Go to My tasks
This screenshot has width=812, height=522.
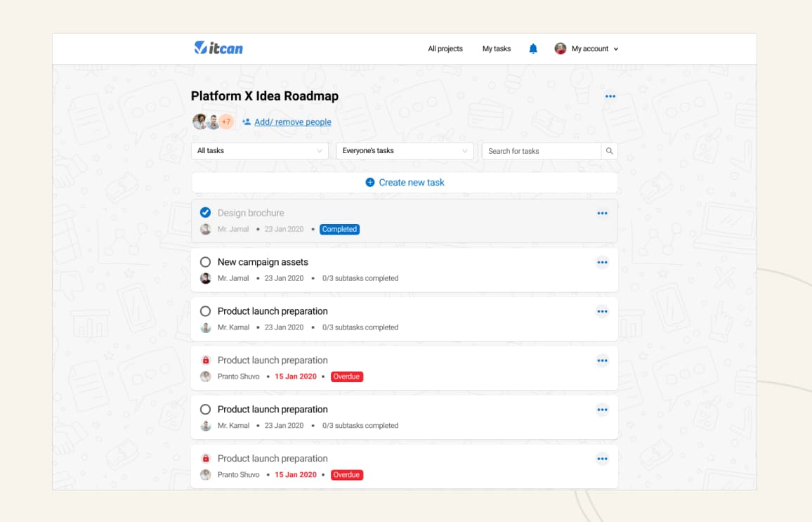[x=497, y=48]
